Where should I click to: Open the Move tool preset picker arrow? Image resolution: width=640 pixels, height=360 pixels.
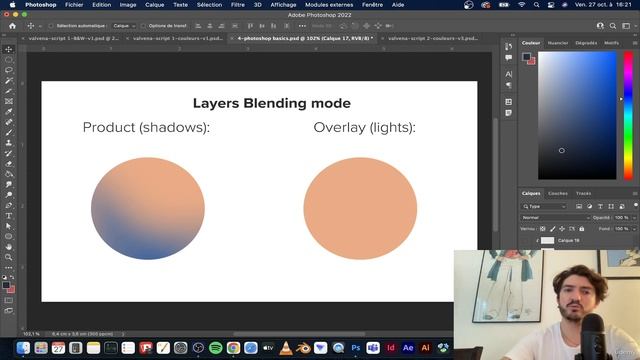[x=40, y=26]
